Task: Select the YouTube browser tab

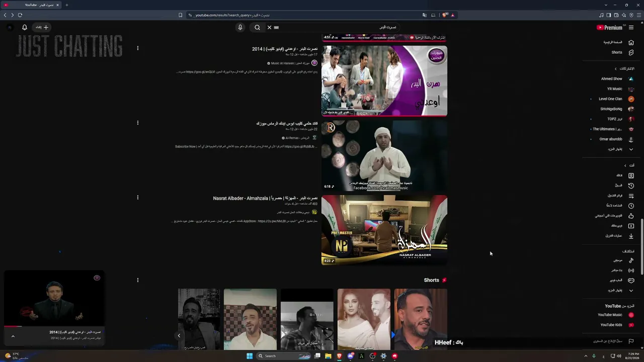Action: click(x=32, y=5)
